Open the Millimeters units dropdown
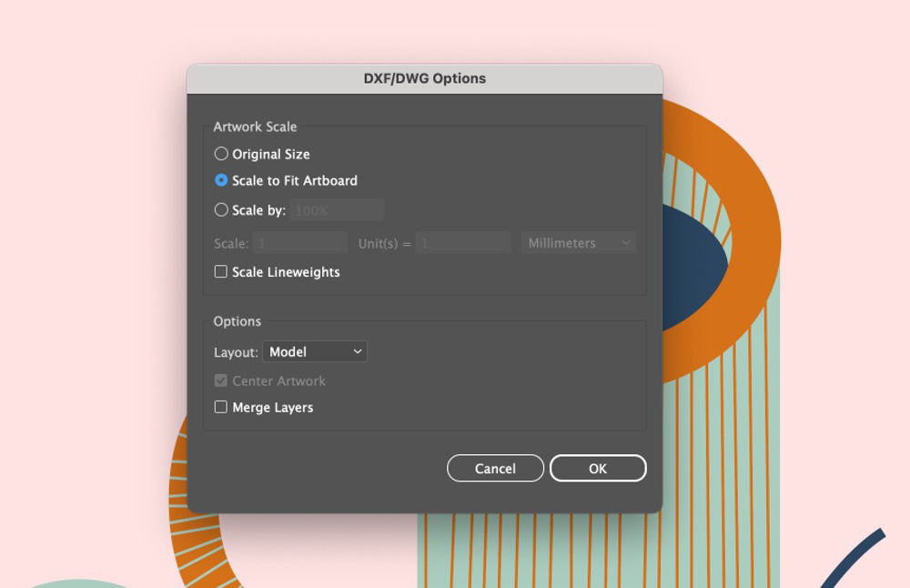 (578, 242)
